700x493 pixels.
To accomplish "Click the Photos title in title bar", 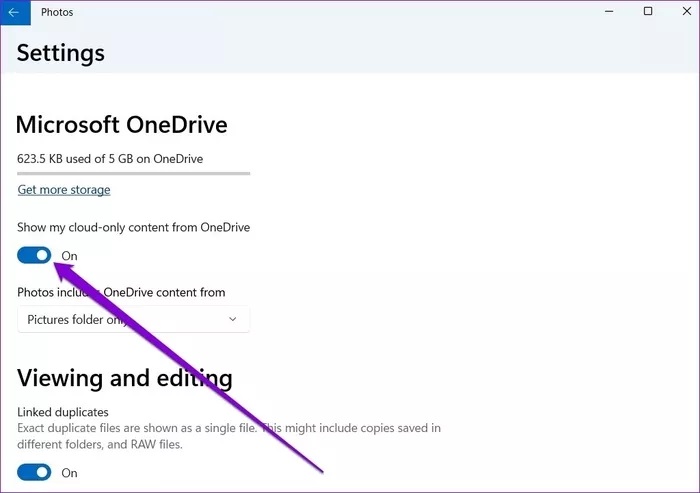I will coord(57,12).
